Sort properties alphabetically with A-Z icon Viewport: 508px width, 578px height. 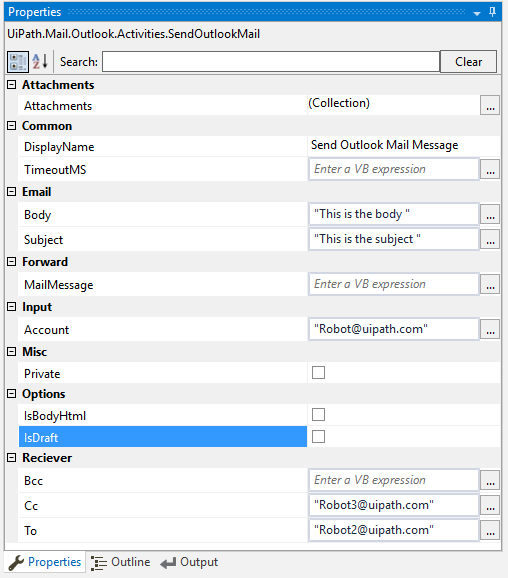tap(40, 62)
